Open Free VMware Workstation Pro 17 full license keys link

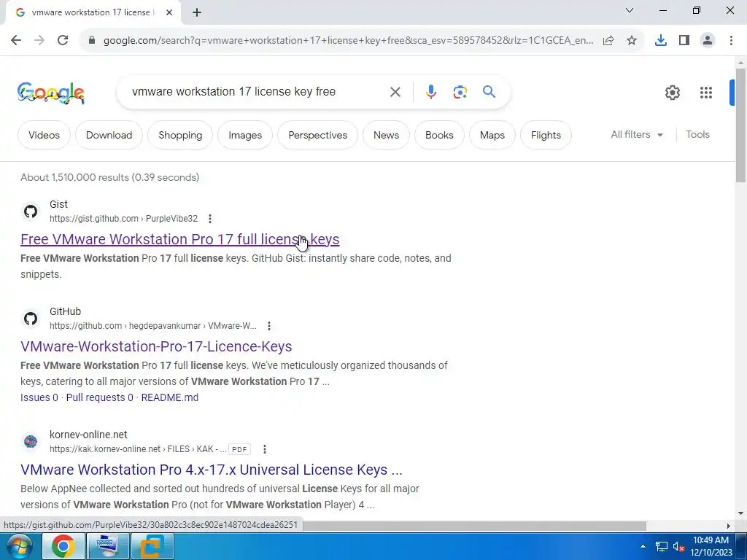180,239
